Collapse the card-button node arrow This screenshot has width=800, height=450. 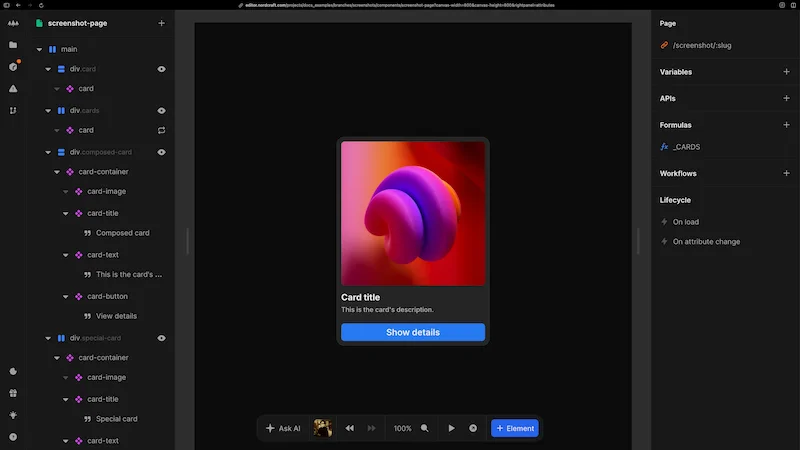66,296
